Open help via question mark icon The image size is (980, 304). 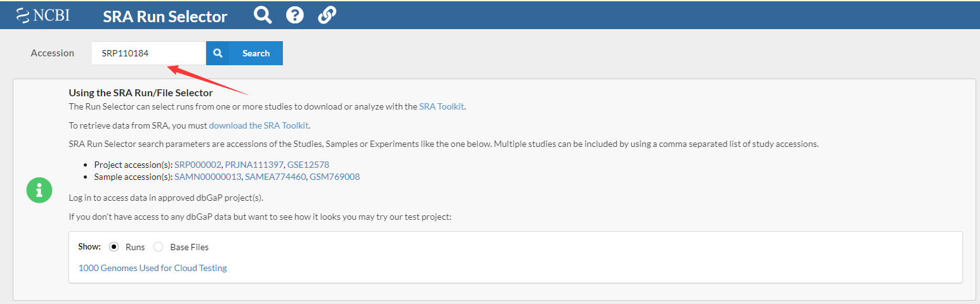click(x=295, y=15)
